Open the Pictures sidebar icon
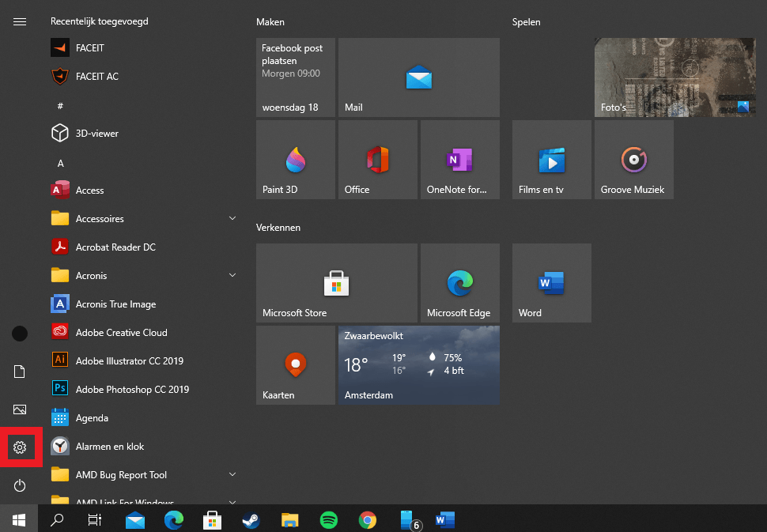The image size is (767, 532). (x=20, y=409)
